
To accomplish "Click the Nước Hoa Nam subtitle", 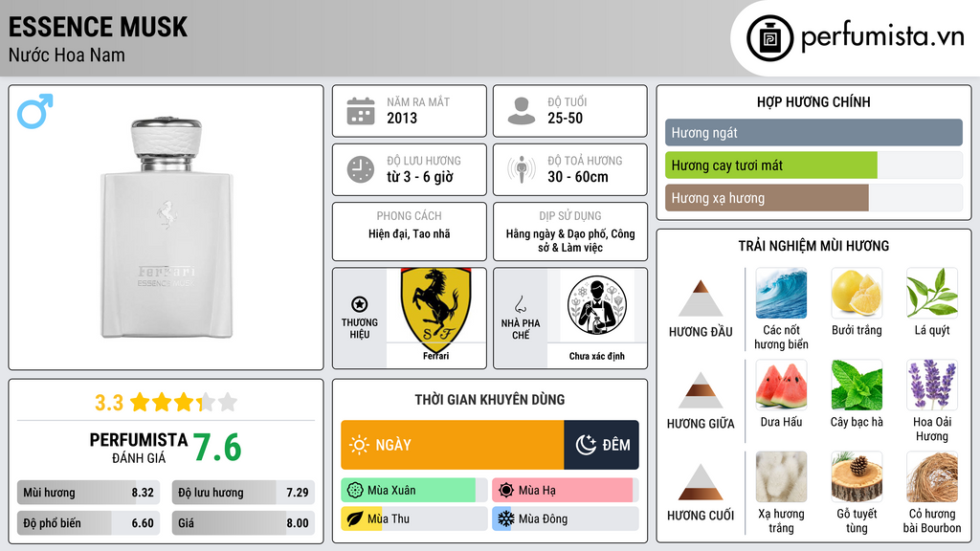I will pos(67,55).
